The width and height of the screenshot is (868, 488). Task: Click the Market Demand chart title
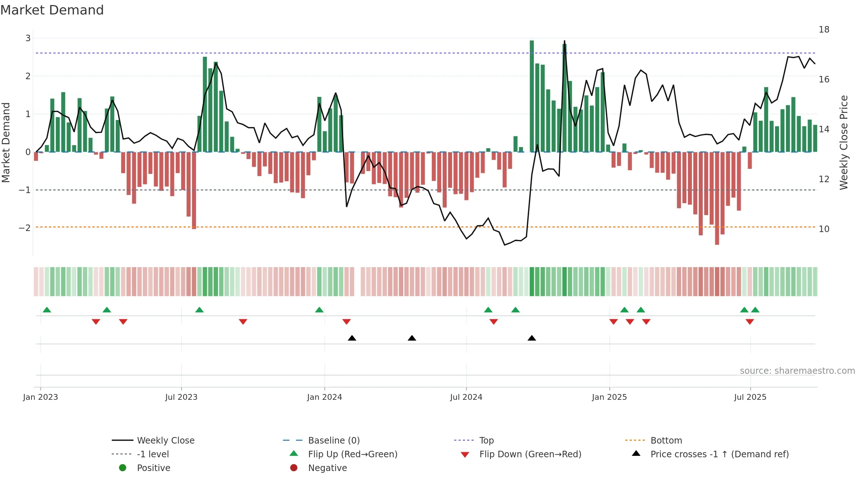52,10
